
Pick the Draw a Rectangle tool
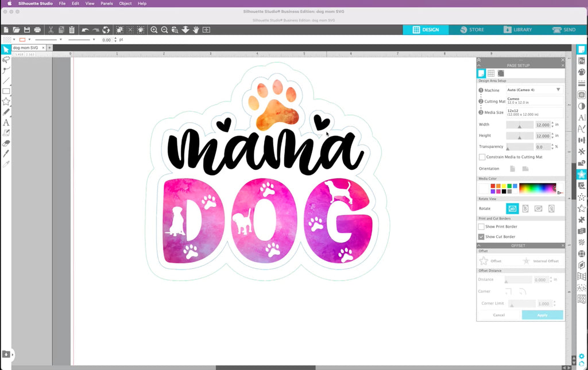pyautogui.click(x=6, y=91)
